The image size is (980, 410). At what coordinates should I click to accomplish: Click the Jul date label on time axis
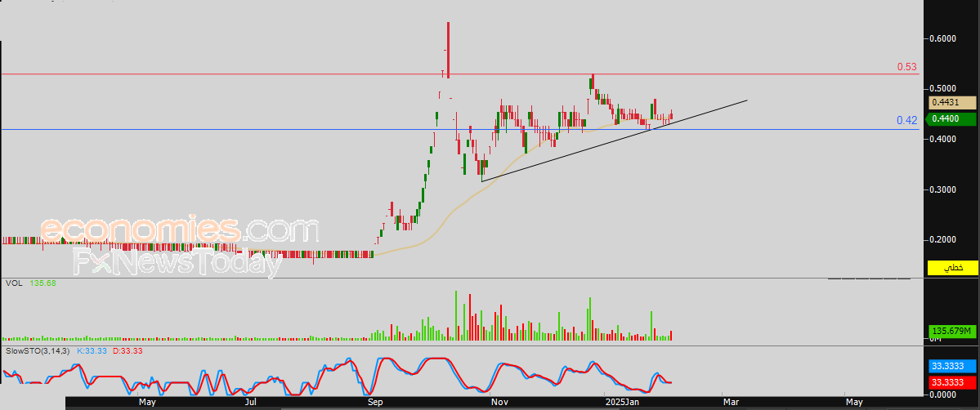click(251, 403)
